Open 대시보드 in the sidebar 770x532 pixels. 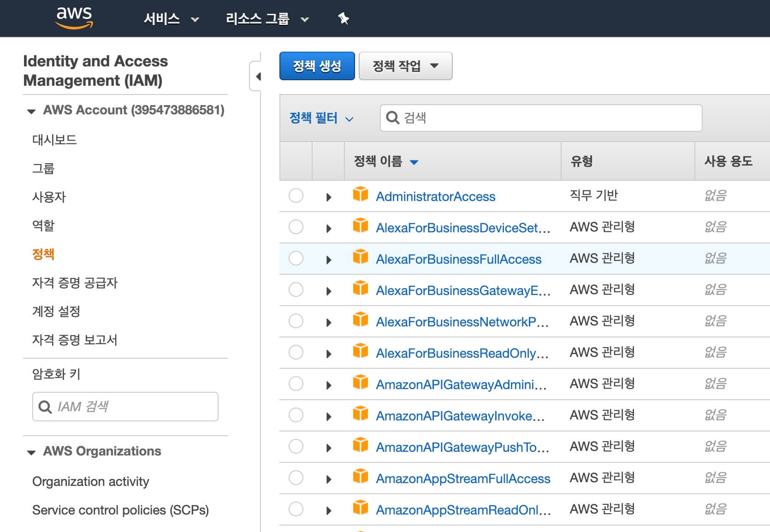coord(54,140)
